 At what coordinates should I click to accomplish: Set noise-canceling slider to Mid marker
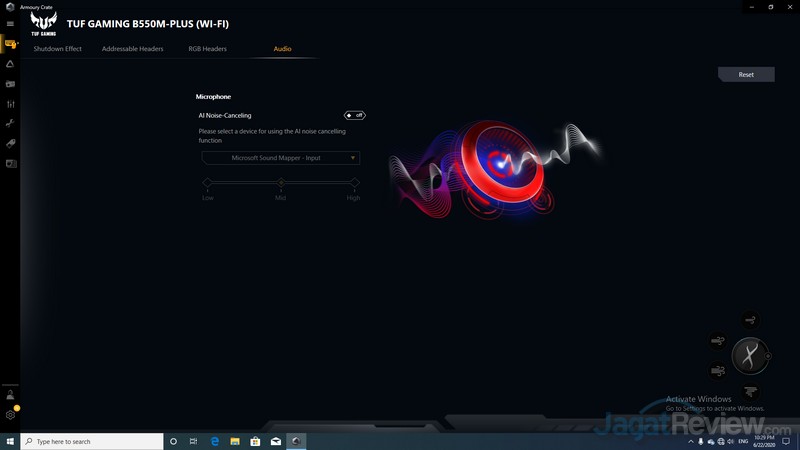[281, 182]
